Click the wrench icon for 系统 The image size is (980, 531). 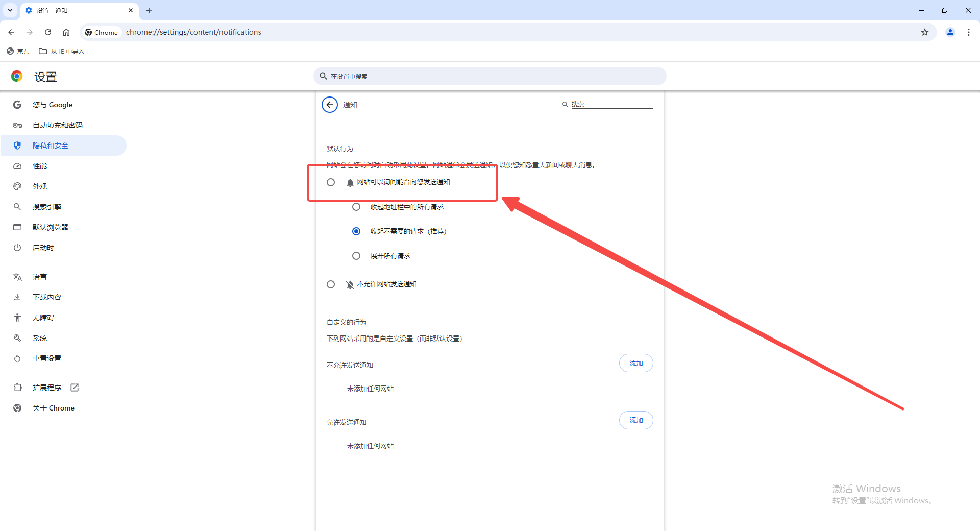coord(17,338)
